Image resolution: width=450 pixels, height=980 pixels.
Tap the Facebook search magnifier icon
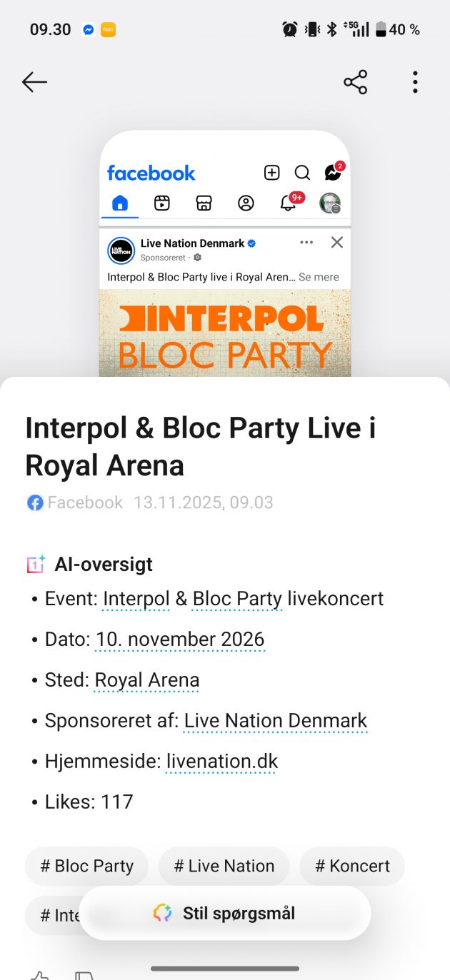point(302,173)
